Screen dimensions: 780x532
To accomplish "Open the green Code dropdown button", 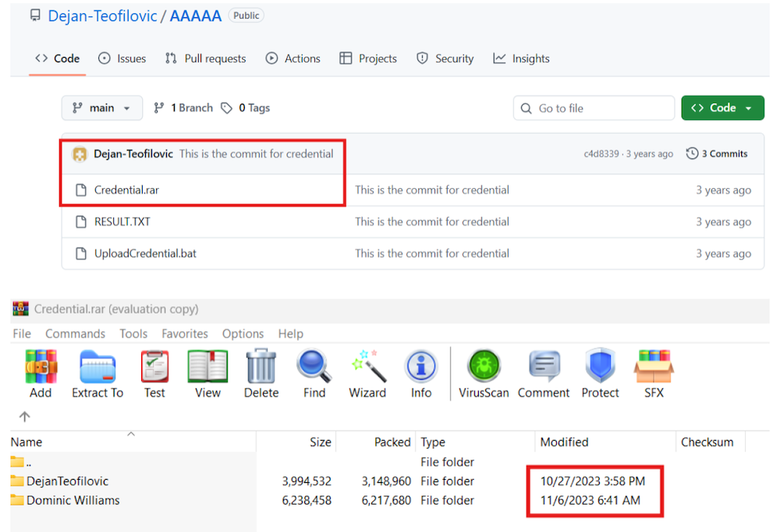I will click(x=722, y=108).
